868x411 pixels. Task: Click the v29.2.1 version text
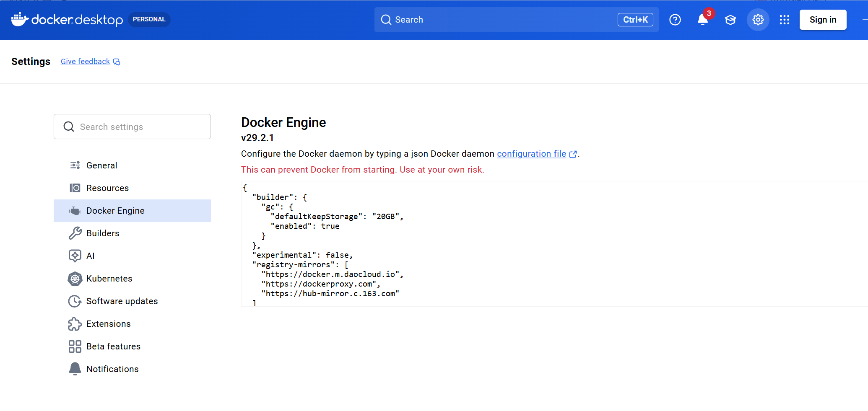pos(257,138)
